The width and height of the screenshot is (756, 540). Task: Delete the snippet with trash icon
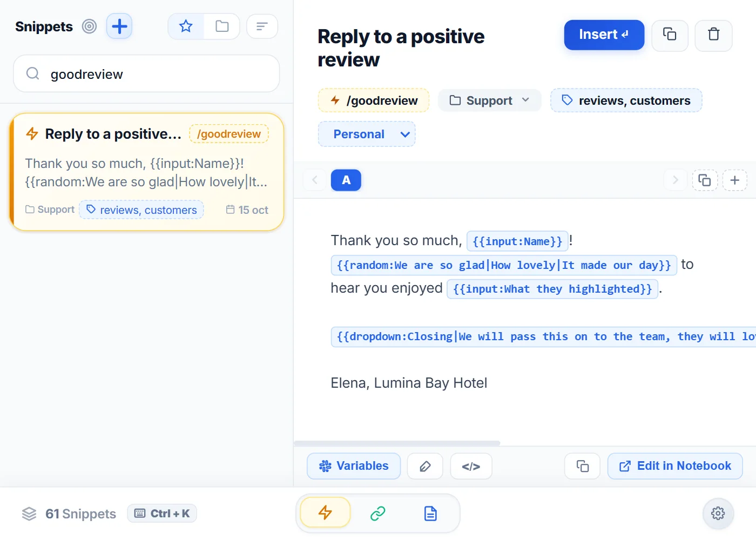[713, 35]
